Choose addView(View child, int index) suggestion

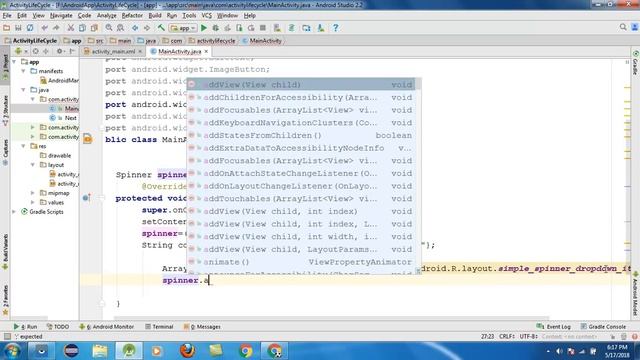(301, 211)
